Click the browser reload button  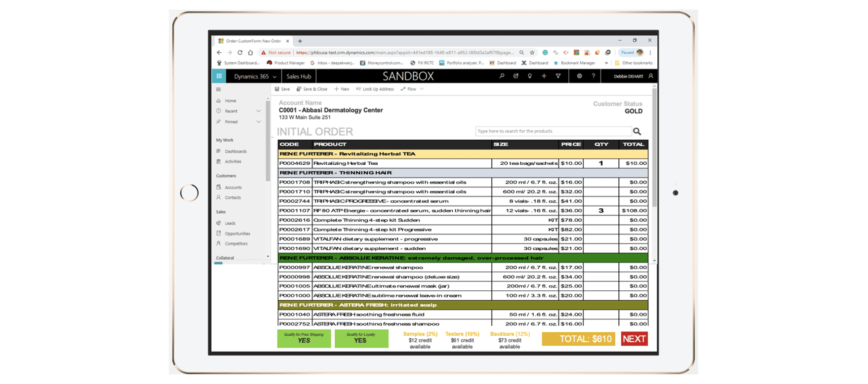240,52
